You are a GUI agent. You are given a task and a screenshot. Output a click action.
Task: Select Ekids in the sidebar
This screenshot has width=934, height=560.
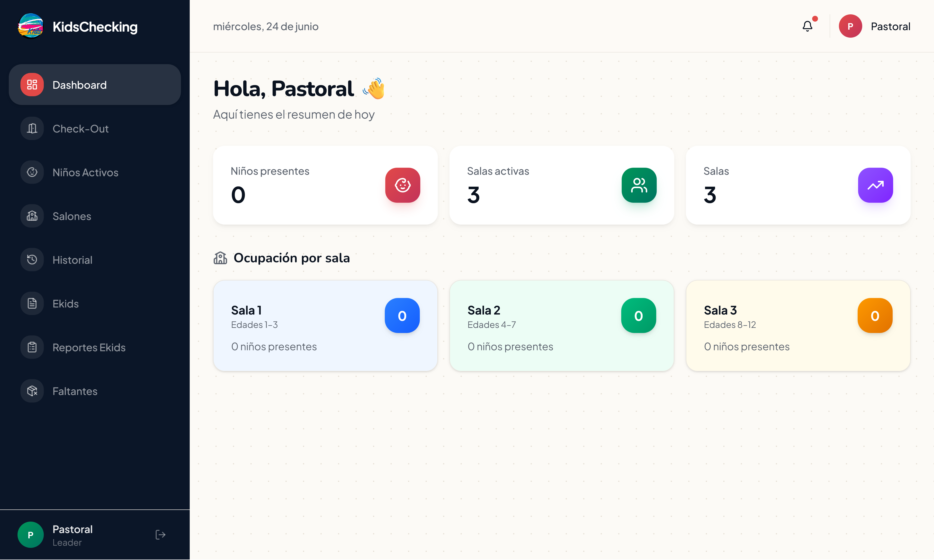(95, 303)
